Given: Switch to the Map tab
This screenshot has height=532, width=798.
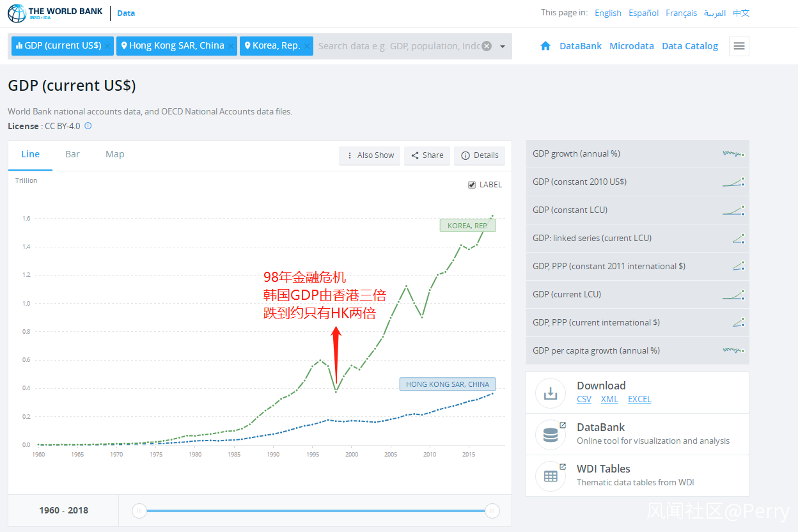Looking at the screenshot, I should (115, 154).
